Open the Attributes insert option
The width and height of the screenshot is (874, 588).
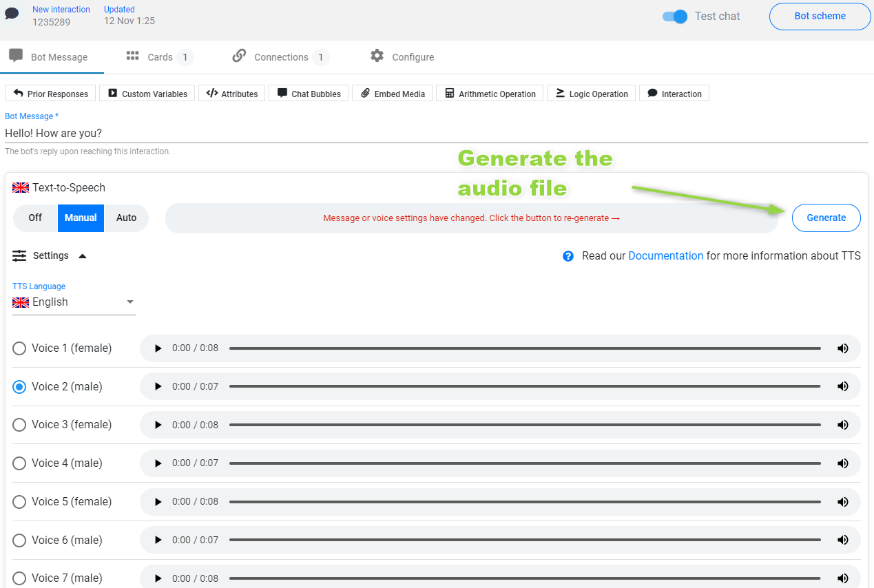point(232,94)
